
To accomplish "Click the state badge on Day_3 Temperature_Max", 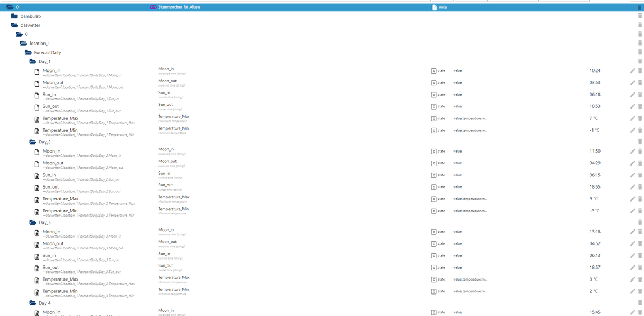I will click(x=434, y=279).
